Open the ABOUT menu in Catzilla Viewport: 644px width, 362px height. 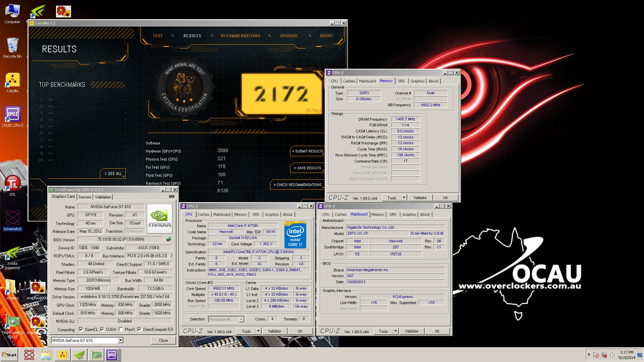click(x=326, y=36)
